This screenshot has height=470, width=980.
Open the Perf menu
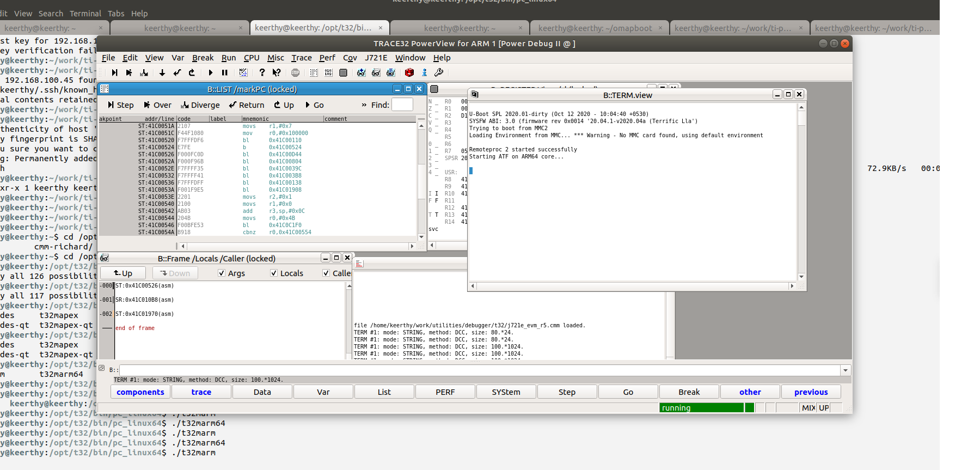click(x=327, y=58)
